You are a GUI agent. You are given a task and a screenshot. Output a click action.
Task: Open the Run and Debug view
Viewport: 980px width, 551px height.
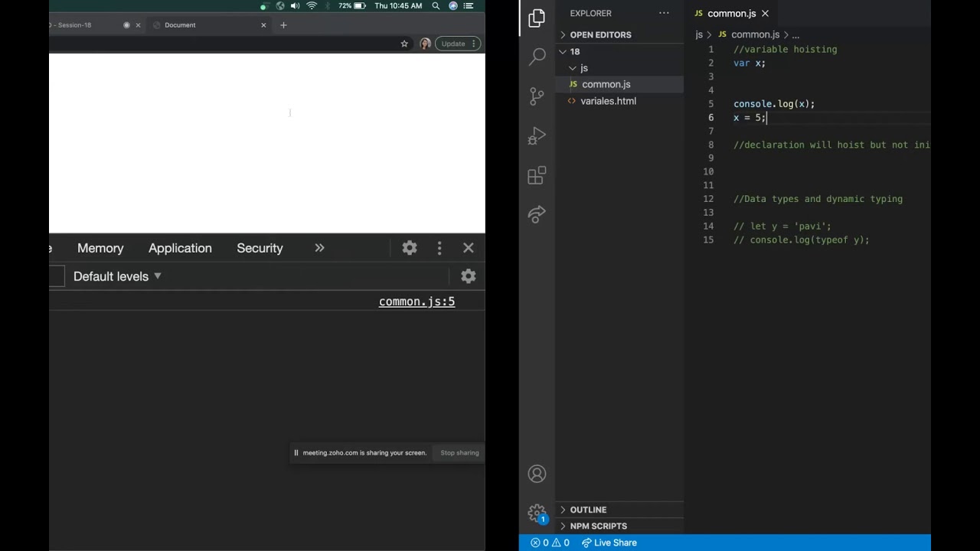[537, 136]
